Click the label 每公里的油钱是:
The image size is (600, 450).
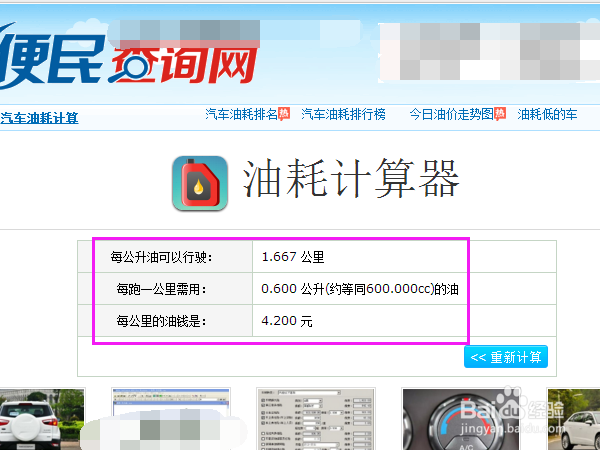(161, 321)
